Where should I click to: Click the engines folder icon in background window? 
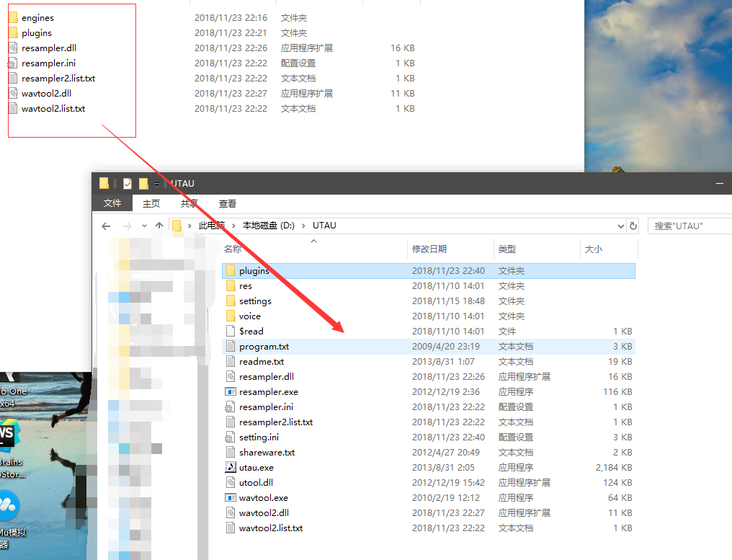(13, 18)
